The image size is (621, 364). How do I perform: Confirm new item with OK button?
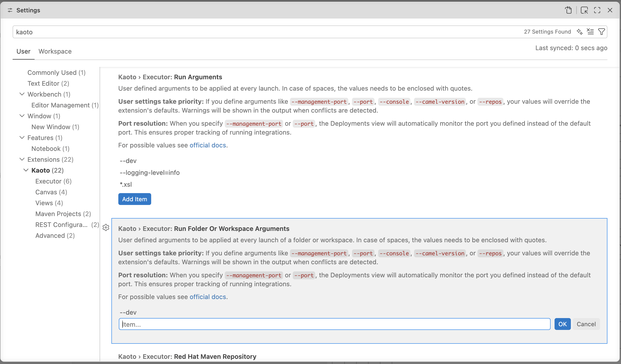(562, 324)
